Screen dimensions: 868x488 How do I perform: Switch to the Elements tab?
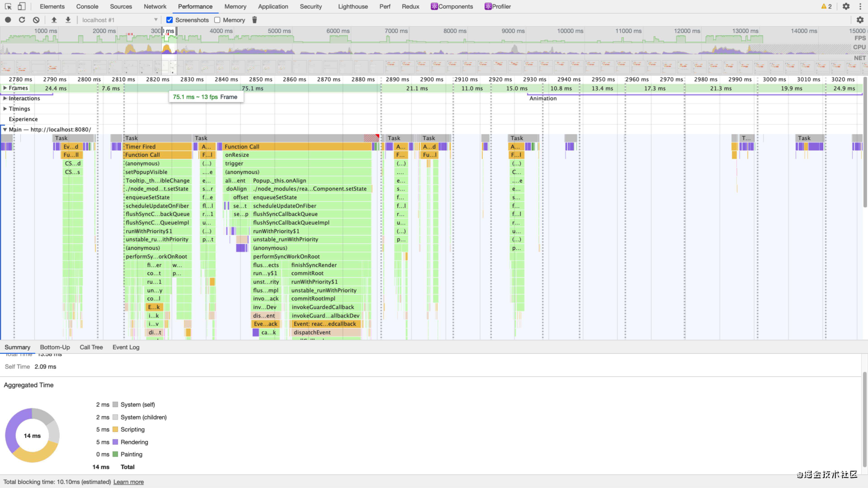tap(52, 6)
